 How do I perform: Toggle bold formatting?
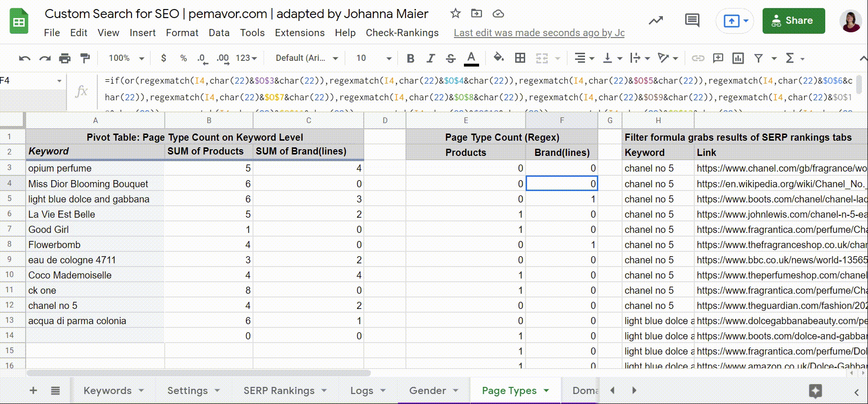(411, 58)
